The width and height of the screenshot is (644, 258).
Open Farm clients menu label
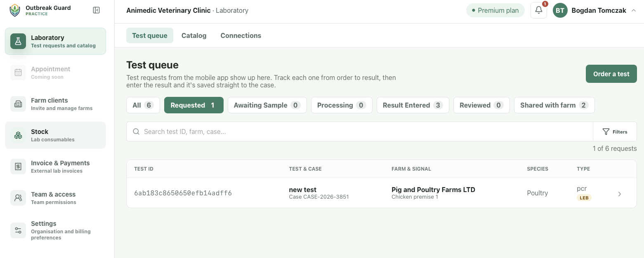(50, 100)
